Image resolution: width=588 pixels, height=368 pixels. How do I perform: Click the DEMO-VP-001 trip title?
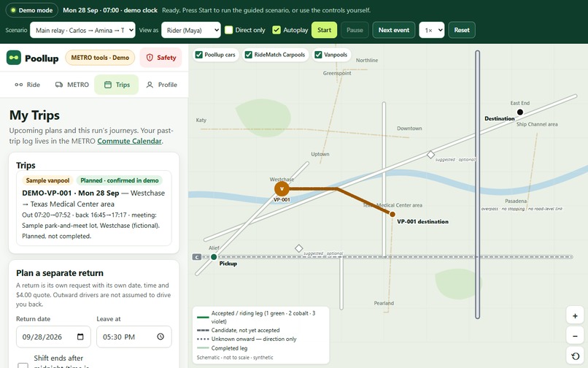(71, 193)
